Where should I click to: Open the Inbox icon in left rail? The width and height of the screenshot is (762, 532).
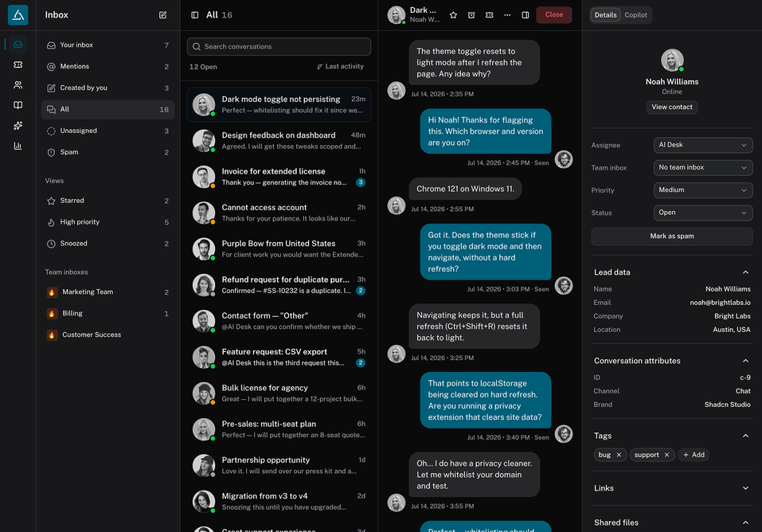click(x=18, y=45)
